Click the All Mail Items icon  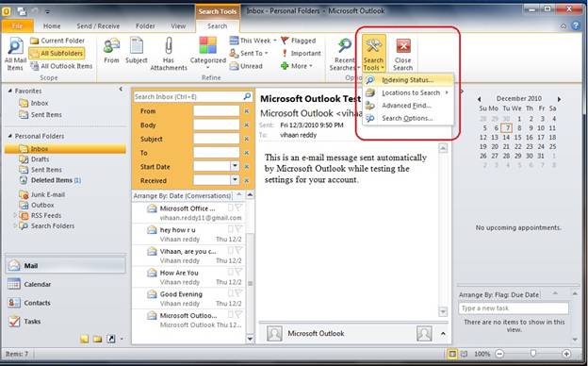tap(15, 46)
